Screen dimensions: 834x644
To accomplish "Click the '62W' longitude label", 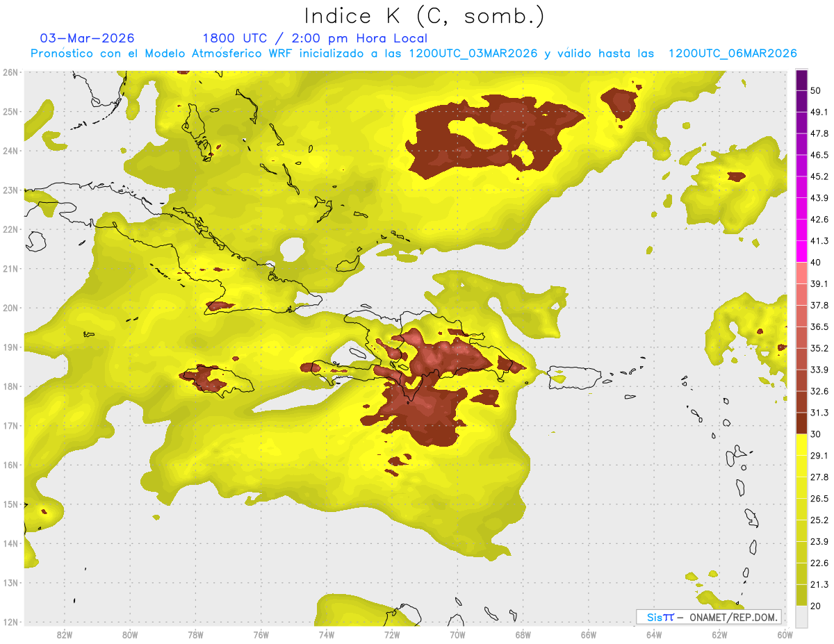I will click(x=719, y=634).
